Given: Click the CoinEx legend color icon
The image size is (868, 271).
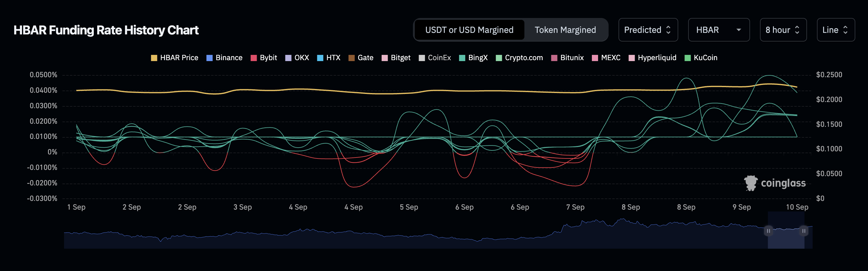Looking at the screenshot, I should [x=422, y=58].
